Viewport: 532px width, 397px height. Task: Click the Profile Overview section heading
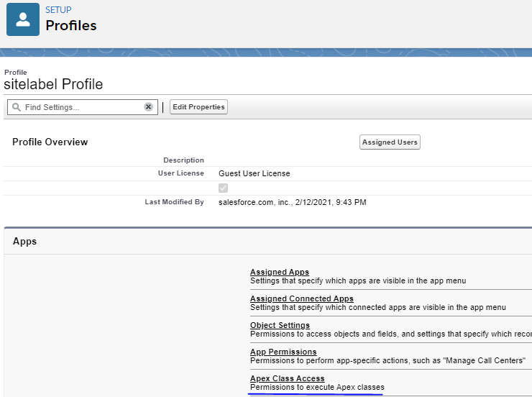point(50,142)
